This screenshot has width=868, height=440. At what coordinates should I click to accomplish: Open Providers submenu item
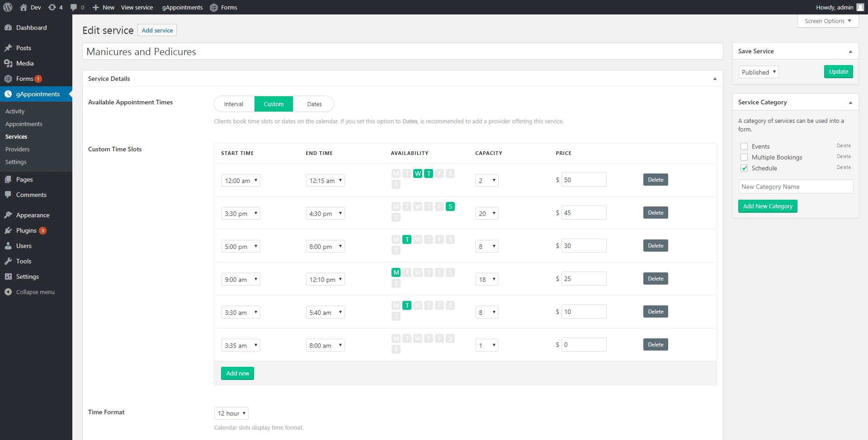pyautogui.click(x=17, y=149)
